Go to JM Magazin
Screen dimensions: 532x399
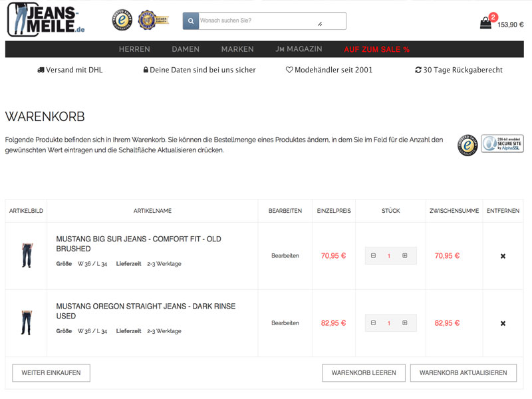[299, 49]
